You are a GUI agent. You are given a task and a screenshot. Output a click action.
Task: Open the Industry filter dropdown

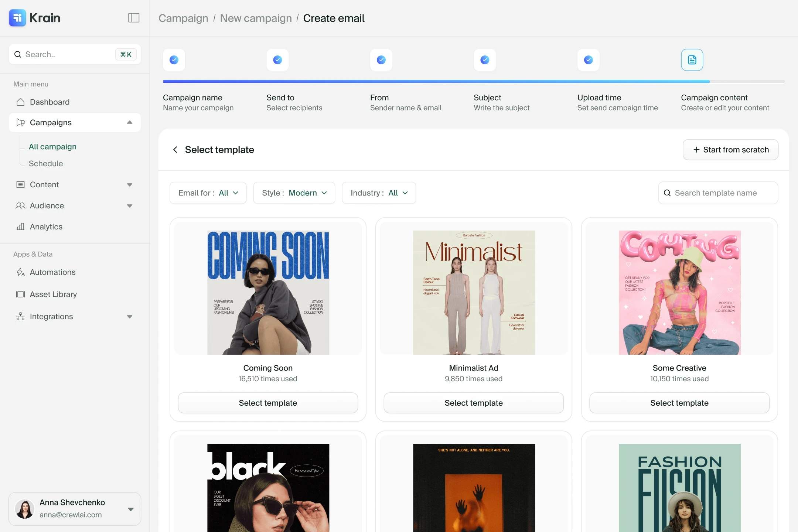click(x=379, y=193)
